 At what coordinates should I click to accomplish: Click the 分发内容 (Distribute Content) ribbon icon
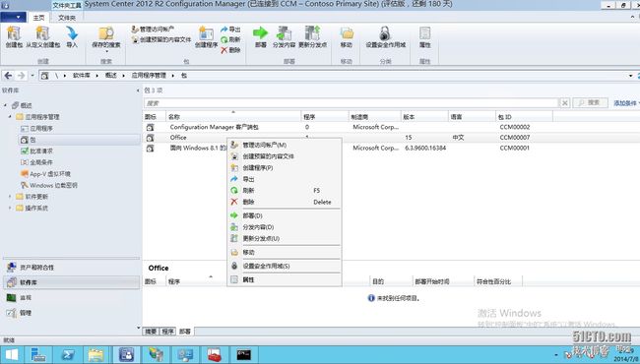click(284, 37)
